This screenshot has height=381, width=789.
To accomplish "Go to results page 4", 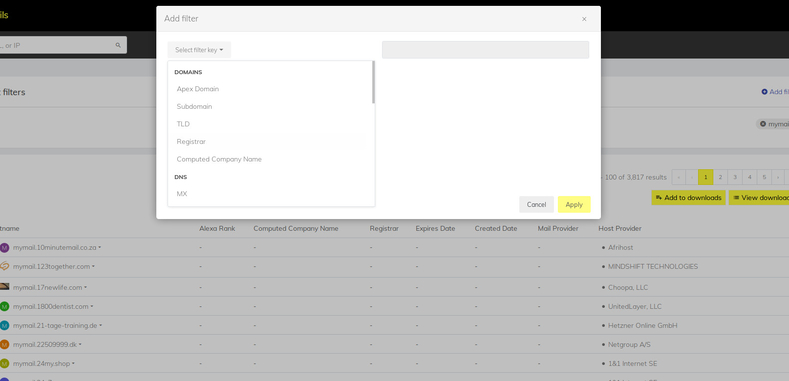I will pos(749,177).
